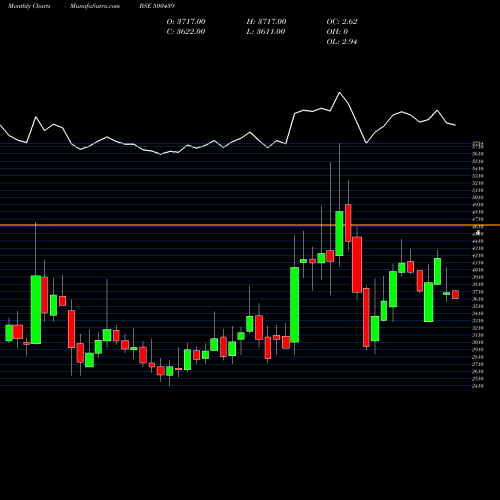Viewport: 500px width, 500px height.
Task: Click the high value "H: 3717.00"
Action: coord(266,22)
